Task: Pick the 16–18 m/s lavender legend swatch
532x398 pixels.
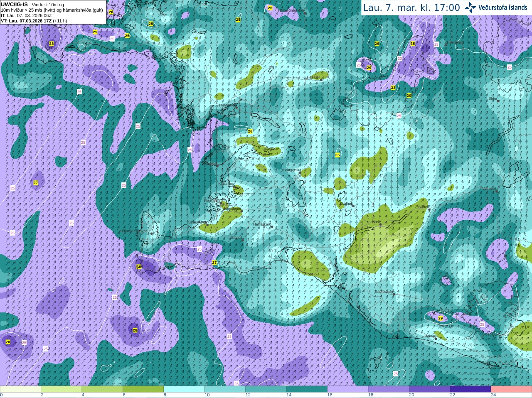Action: point(348,389)
